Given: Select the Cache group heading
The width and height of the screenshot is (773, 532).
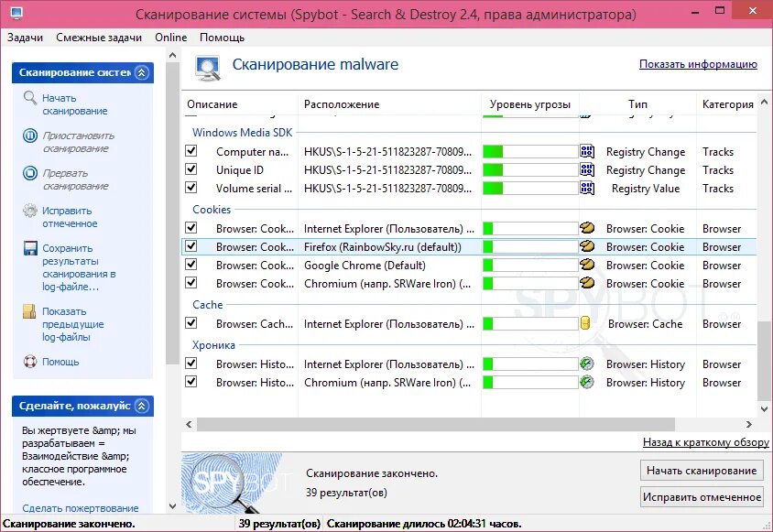Looking at the screenshot, I should pos(208,304).
